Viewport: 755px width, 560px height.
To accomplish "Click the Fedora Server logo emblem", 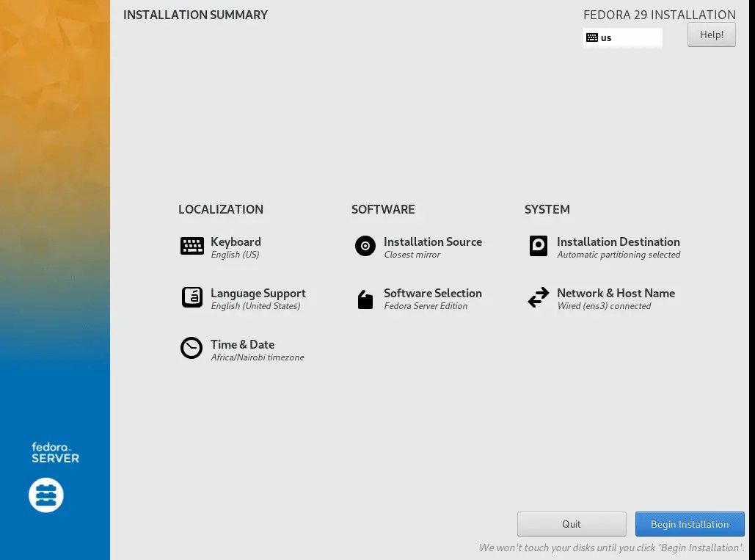I will (x=45, y=495).
